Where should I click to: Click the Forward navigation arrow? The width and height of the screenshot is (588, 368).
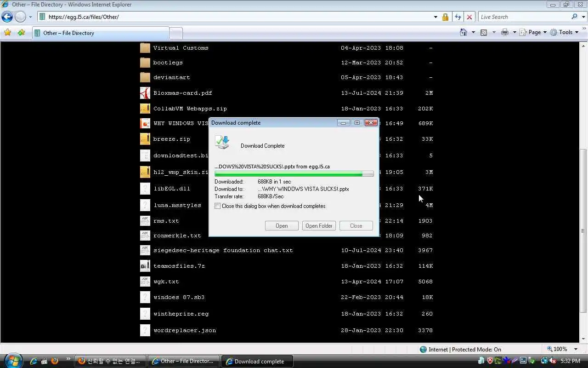[20, 17]
